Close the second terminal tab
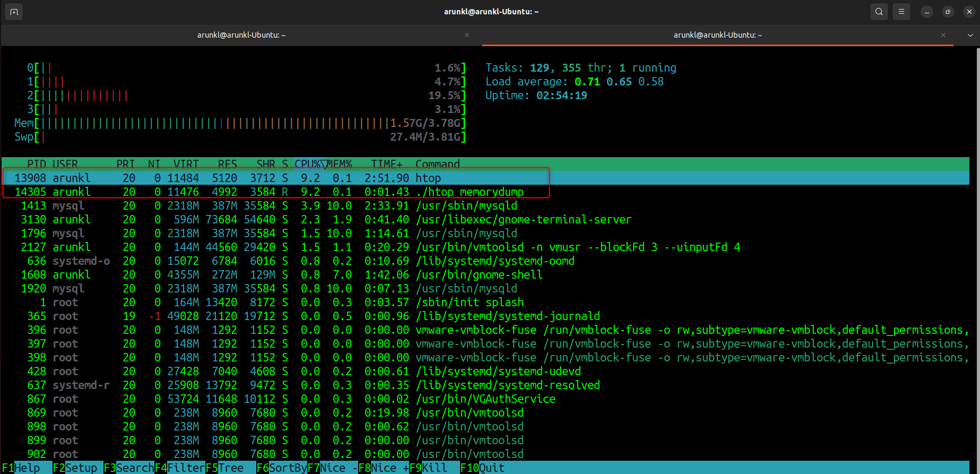The width and height of the screenshot is (980, 474). pyautogui.click(x=943, y=35)
